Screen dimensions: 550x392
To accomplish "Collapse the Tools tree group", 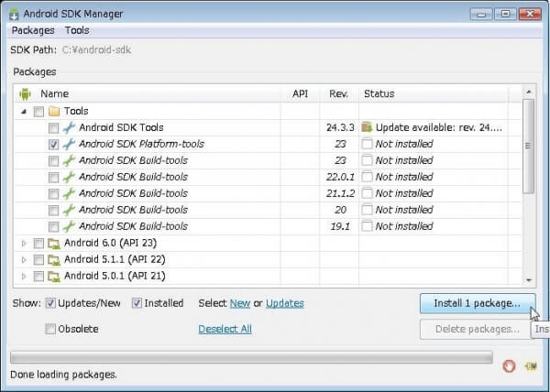I will click(x=24, y=112).
